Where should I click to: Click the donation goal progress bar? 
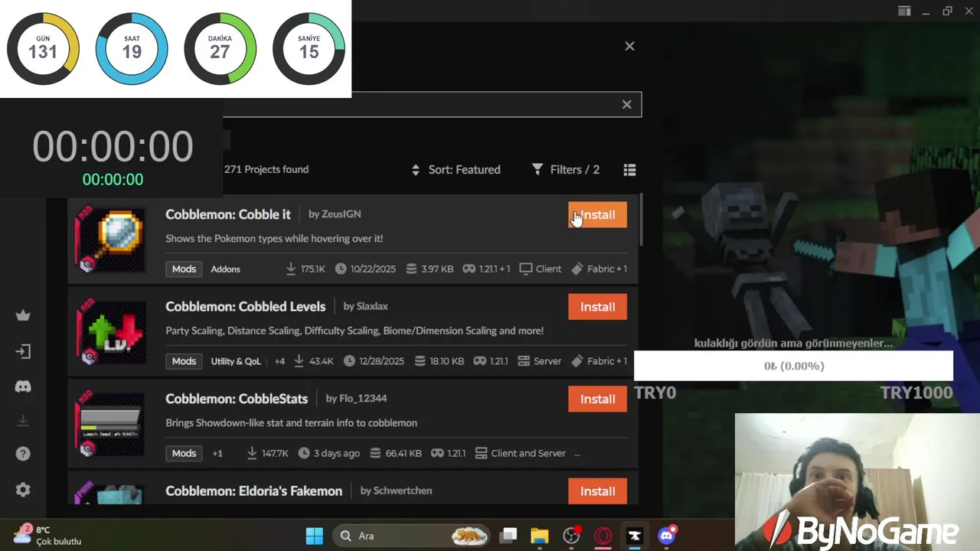point(793,366)
